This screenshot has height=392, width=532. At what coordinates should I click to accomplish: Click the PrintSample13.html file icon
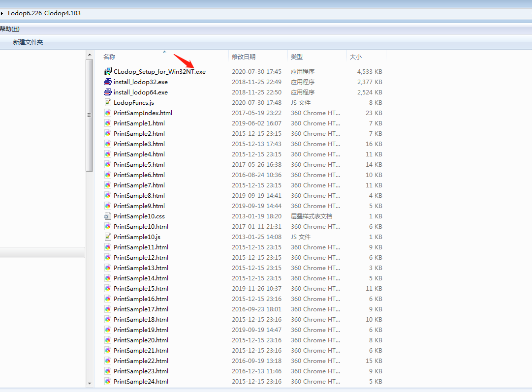108,268
